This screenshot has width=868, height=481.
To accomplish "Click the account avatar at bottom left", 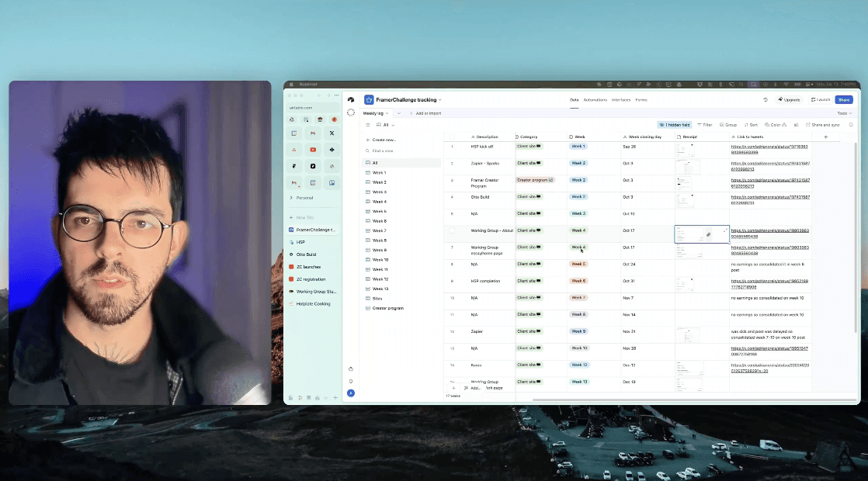I will tap(351, 393).
